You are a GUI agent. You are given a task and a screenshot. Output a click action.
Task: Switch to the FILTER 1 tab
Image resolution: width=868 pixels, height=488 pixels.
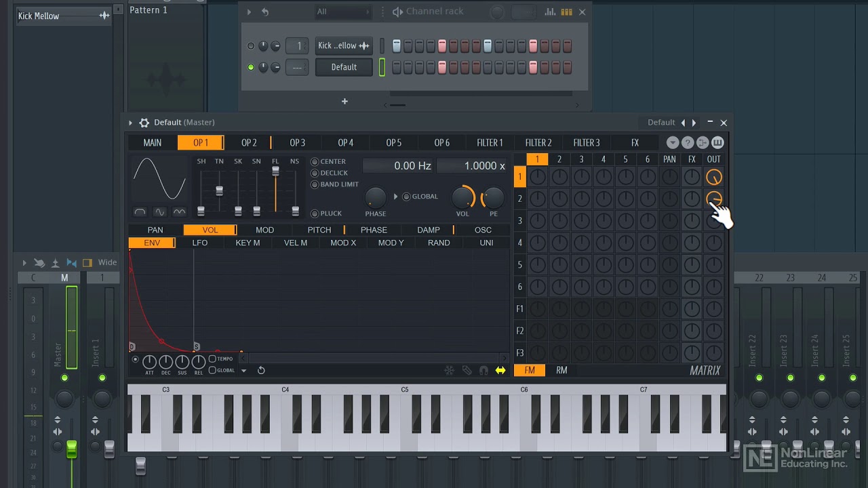point(490,142)
